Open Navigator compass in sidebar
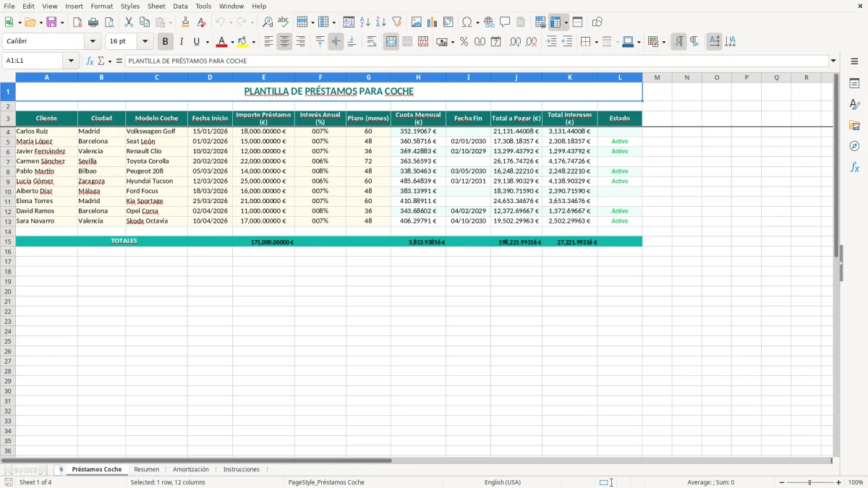 (854, 147)
